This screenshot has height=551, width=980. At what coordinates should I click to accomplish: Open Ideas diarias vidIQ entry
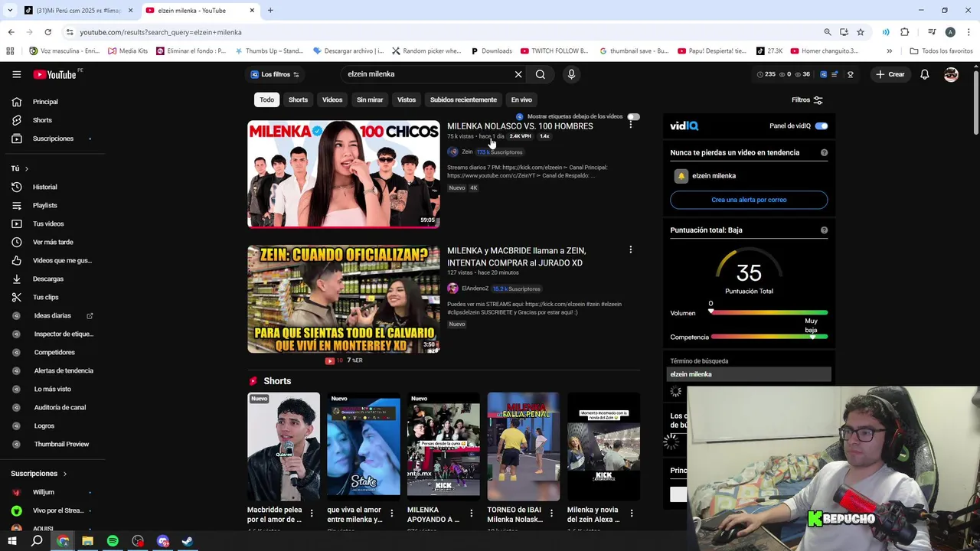click(x=52, y=315)
